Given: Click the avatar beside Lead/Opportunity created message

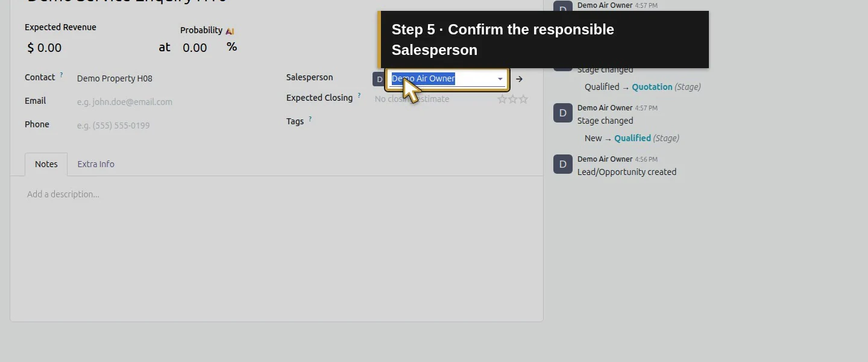Looking at the screenshot, I should 563,164.
